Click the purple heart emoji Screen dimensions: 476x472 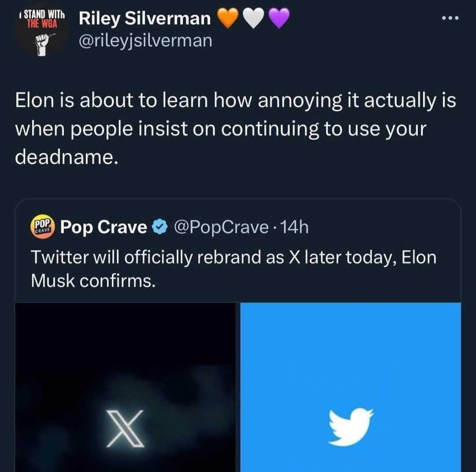tap(279, 19)
